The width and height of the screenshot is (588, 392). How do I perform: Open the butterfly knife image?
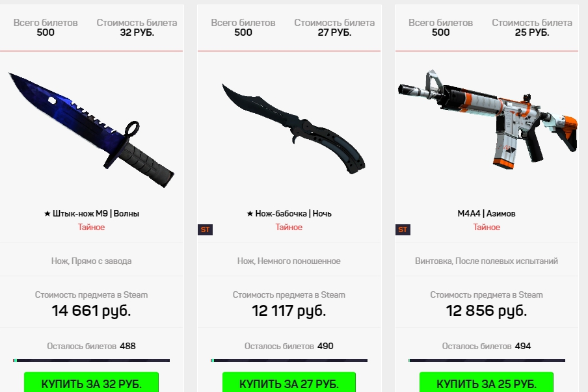(x=293, y=128)
